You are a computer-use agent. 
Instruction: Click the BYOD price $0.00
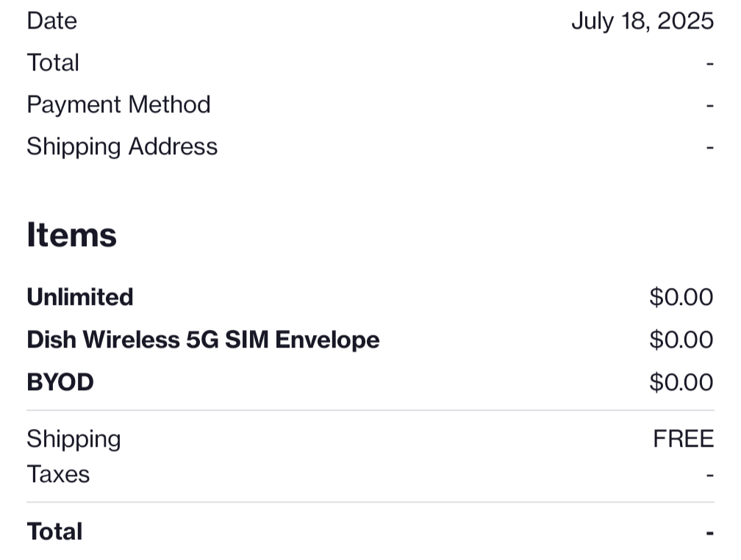coord(681,382)
